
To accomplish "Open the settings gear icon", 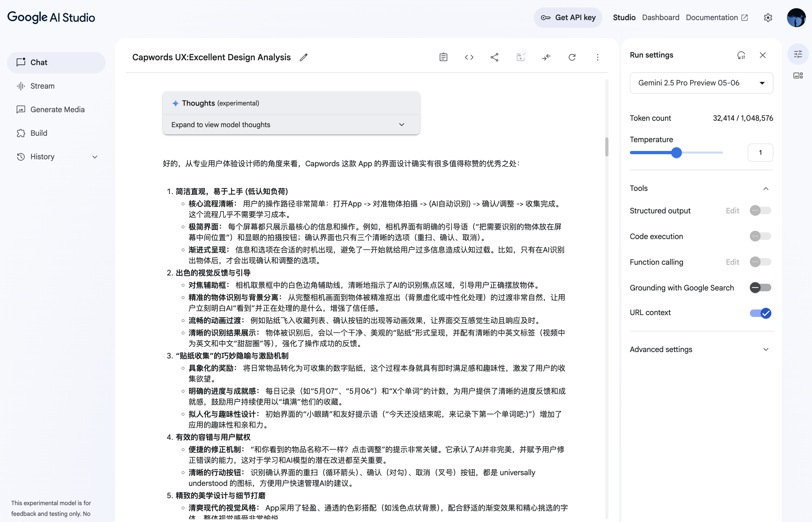I will point(768,18).
